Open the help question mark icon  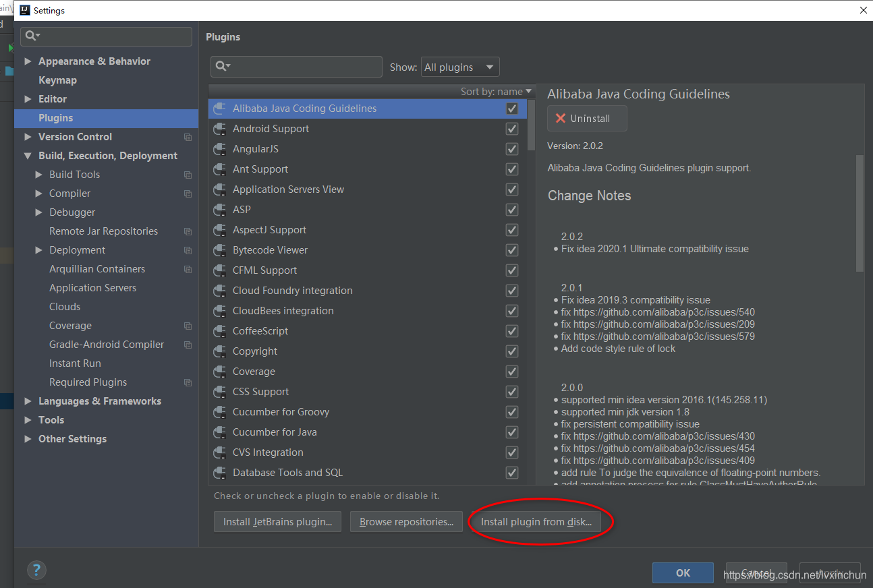point(36,570)
